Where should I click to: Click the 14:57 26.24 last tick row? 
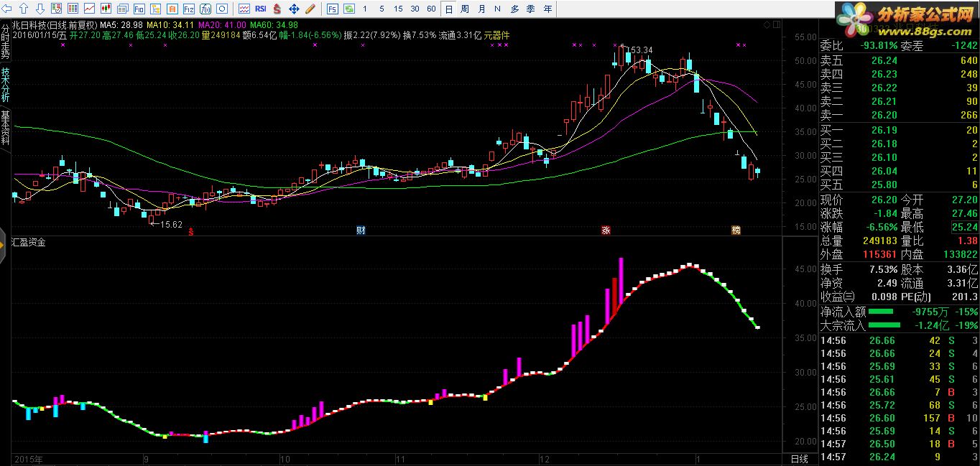(x=899, y=457)
